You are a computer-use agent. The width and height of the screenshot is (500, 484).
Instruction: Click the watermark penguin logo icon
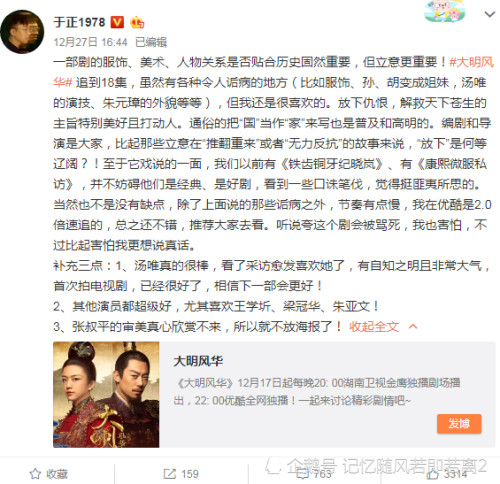point(273,465)
